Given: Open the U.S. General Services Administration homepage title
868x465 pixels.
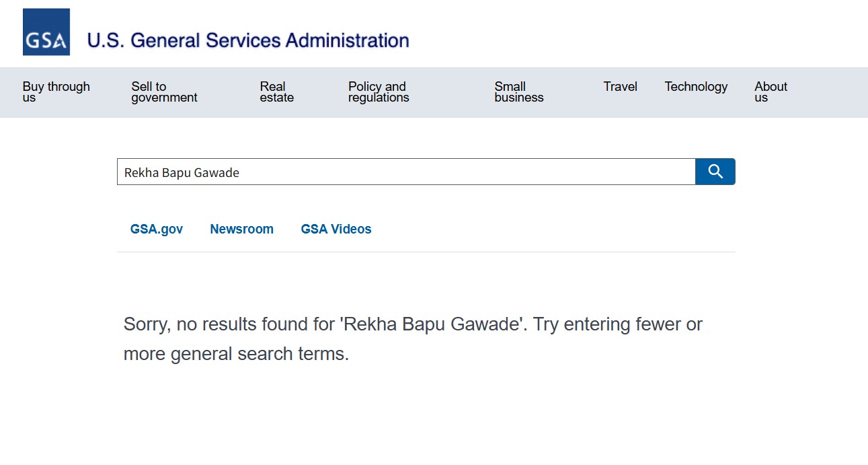Looking at the screenshot, I should (x=247, y=40).
